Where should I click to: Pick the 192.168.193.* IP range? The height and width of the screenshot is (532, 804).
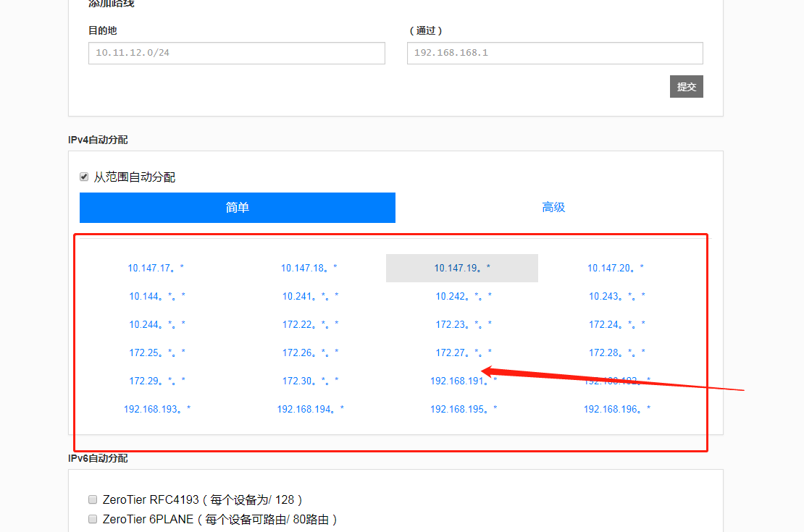coord(157,409)
